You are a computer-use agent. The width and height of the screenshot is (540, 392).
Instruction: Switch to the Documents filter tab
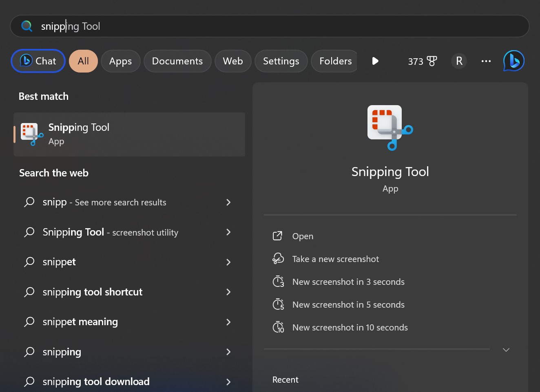point(177,61)
